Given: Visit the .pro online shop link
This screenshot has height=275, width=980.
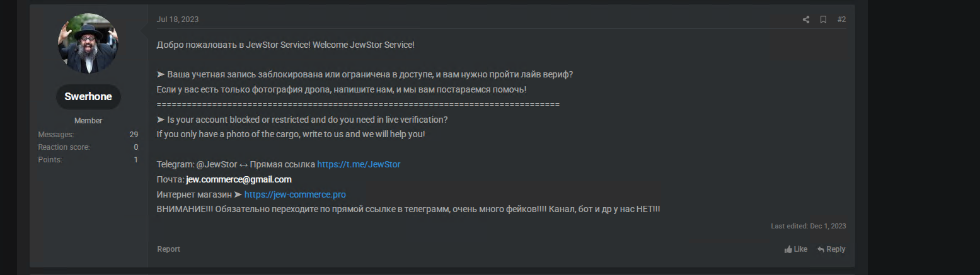Looking at the screenshot, I should coord(295,194).
